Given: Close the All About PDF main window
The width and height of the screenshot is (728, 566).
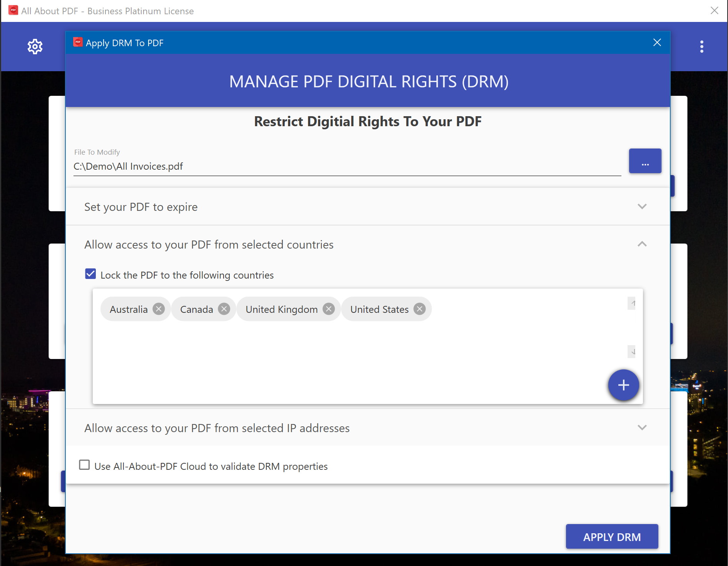Looking at the screenshot, I should pos(715,10).
